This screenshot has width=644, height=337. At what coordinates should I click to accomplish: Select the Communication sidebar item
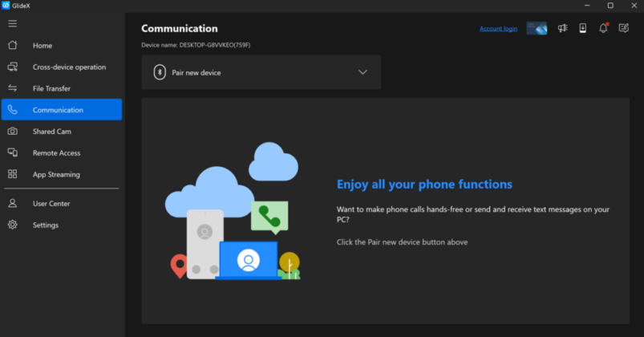tap(62, 110)
